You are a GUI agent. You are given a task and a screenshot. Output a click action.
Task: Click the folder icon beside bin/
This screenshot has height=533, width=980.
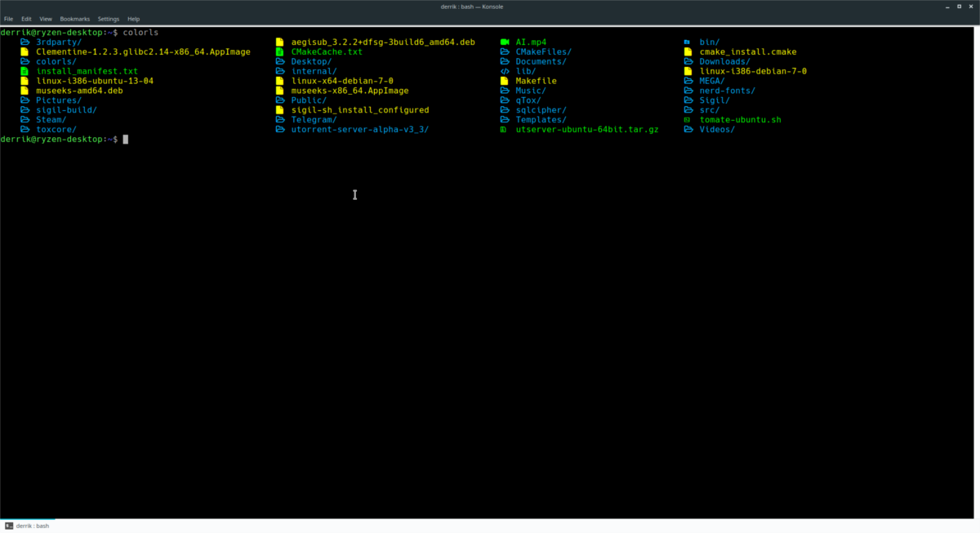pyautogui.click(x=688, y=42)
